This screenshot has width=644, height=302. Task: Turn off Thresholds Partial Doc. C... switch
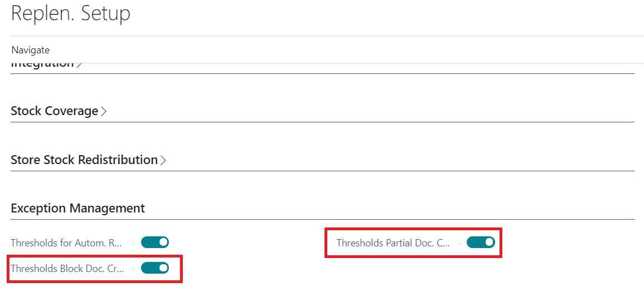tap(481, 242)
